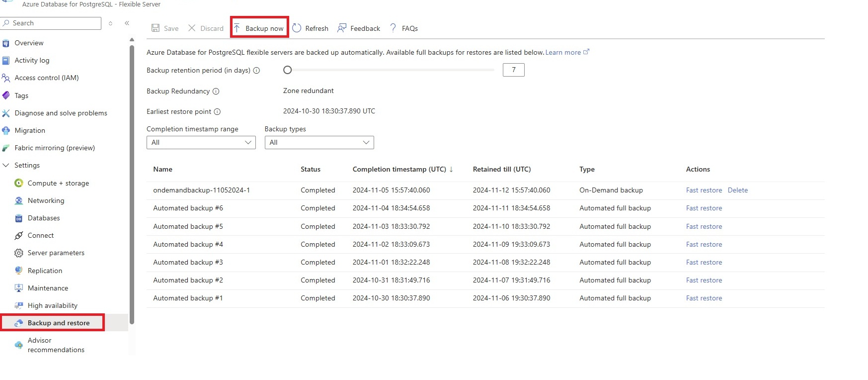Click the sidebar Search field
Screen dimensions: 868x380
[51, 23]
